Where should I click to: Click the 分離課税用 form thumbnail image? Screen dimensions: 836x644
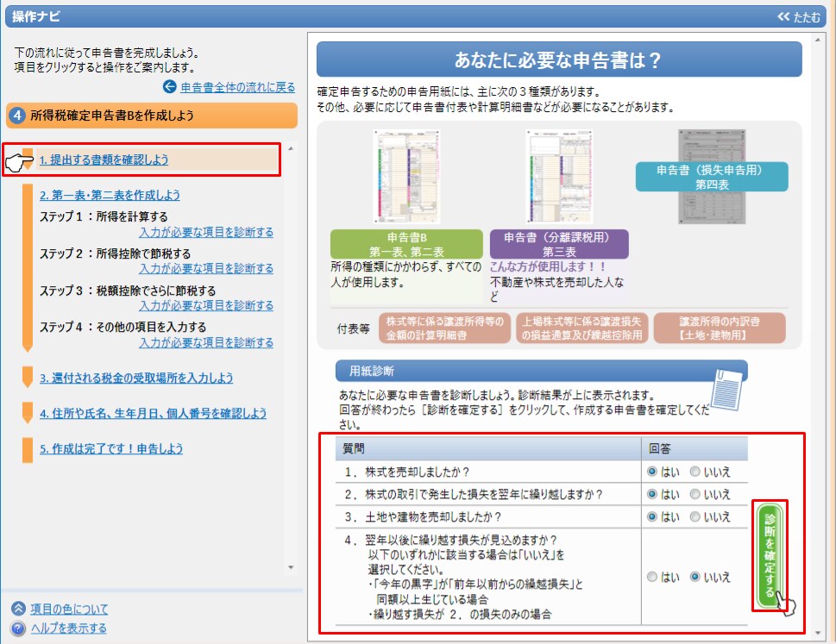click(559, 177)
